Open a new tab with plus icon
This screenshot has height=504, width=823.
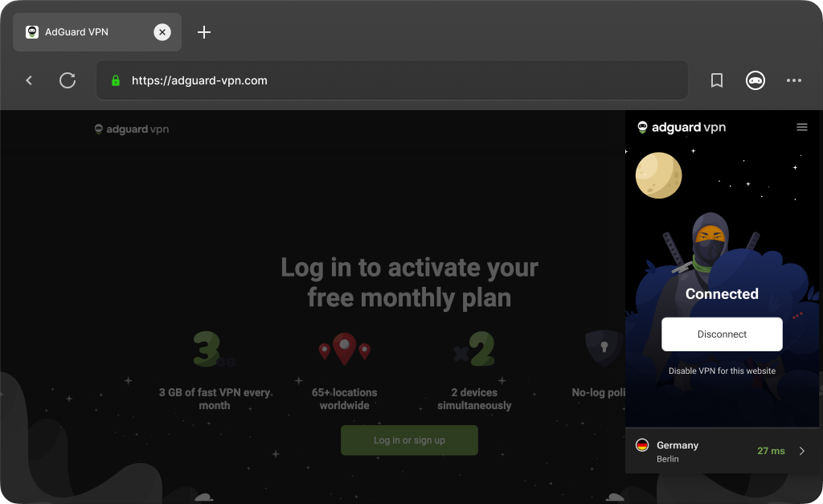point(203,32)
